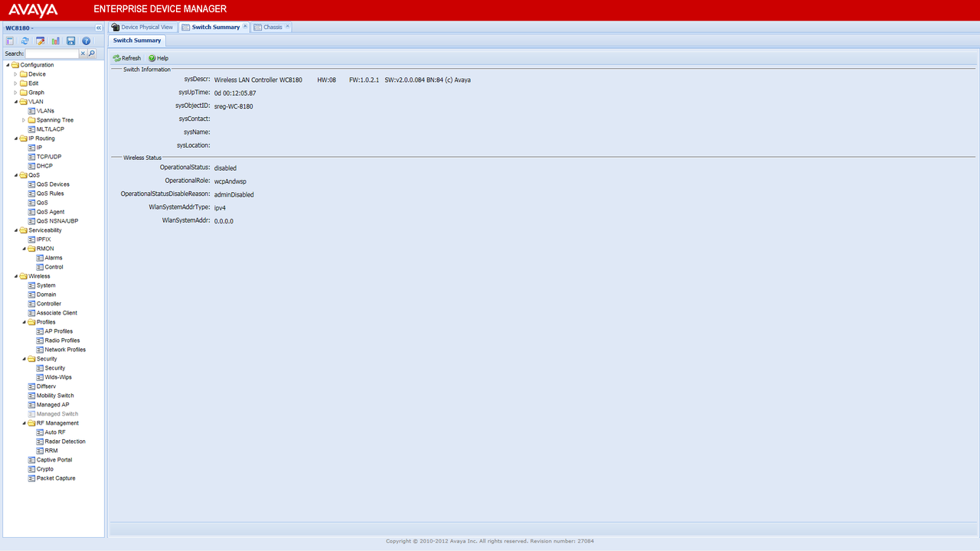Viewport: 980px width, 551px height.
Task: Open the graph bar-chart toolbar icon
Action: click(56, 41)
